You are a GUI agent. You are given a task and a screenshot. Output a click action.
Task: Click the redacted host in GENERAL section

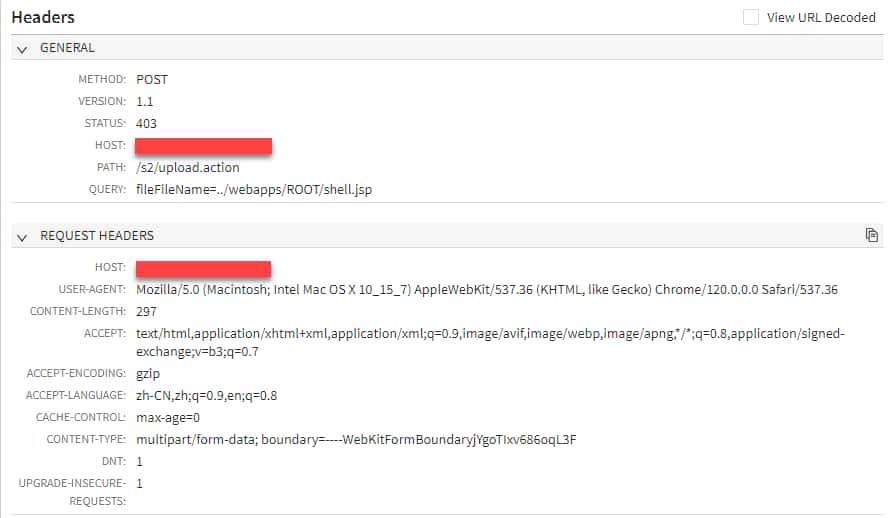[x=204, y=146]
